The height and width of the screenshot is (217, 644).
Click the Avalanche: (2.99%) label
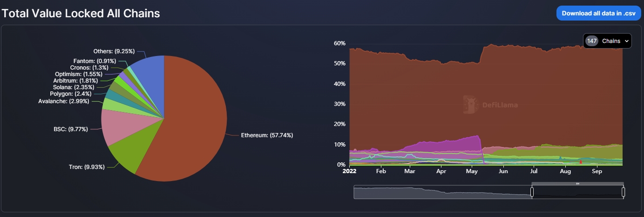tap(63, 101)
